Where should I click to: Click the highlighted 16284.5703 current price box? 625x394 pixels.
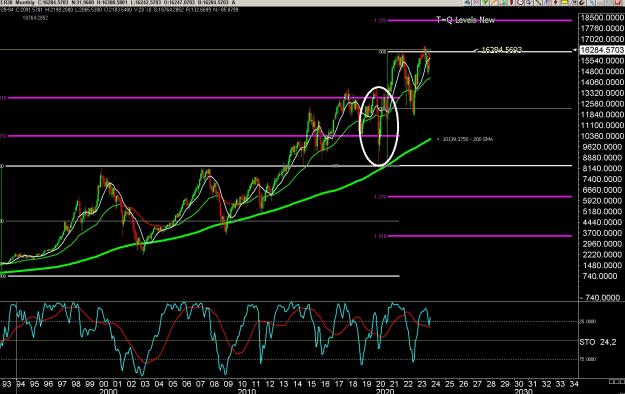click(602, 50)
